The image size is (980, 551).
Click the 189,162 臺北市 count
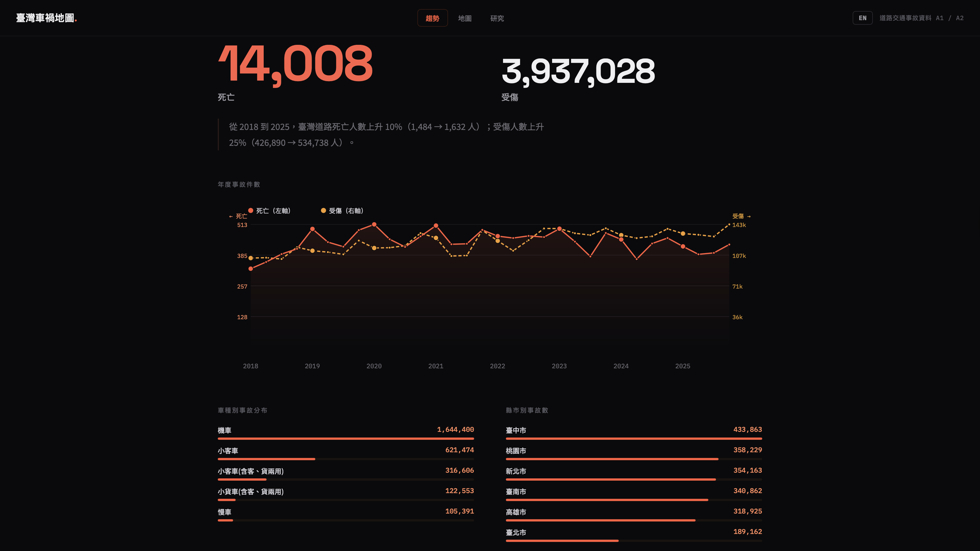click(747, 531)
